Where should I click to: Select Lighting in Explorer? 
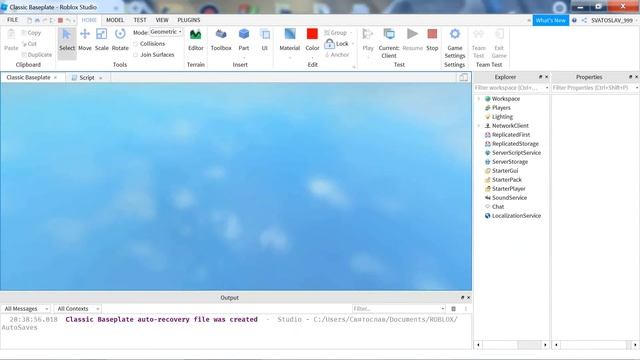(502, 117)
